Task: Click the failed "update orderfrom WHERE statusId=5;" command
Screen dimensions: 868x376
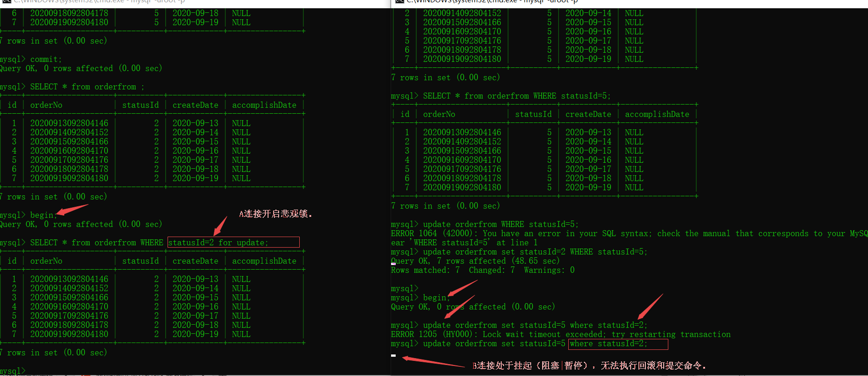Action: 501,224
